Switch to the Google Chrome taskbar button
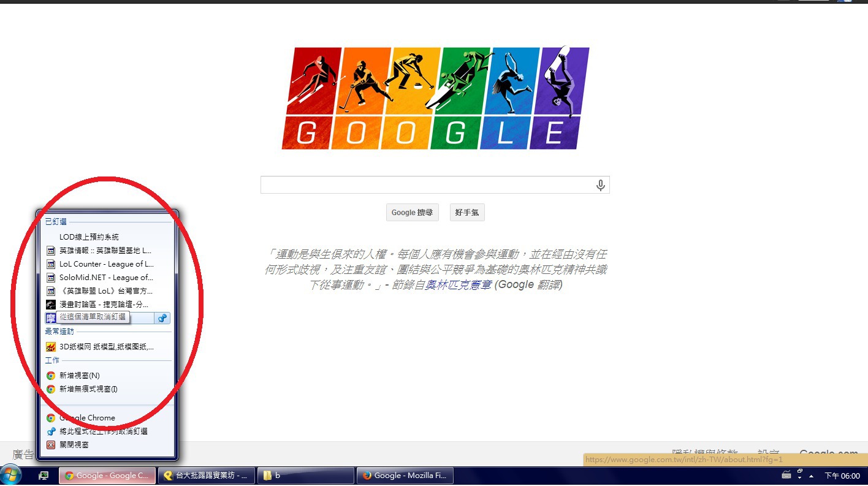Viewport: 868px width, 486px height. (107, 476)
